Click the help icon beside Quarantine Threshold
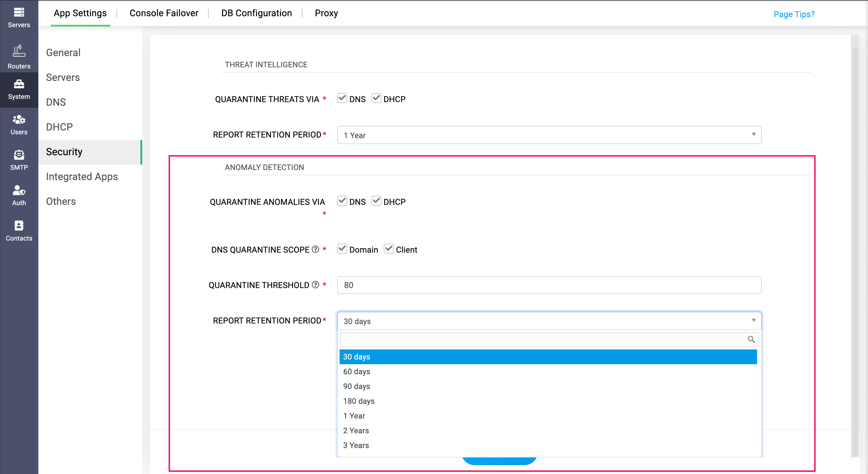868x474 pixels. point(315,285)
